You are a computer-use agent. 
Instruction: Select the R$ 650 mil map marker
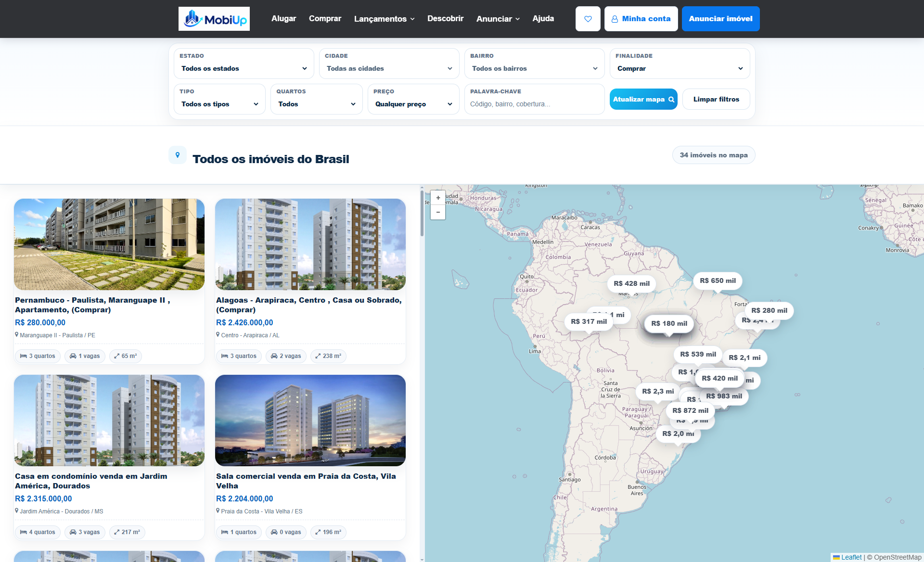point(718,281)
